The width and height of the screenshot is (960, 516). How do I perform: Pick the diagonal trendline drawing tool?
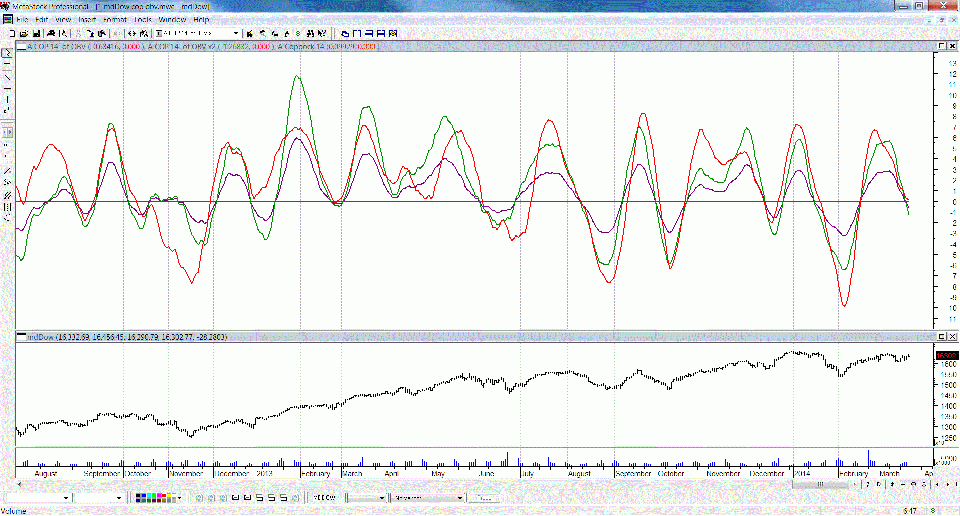7,77
